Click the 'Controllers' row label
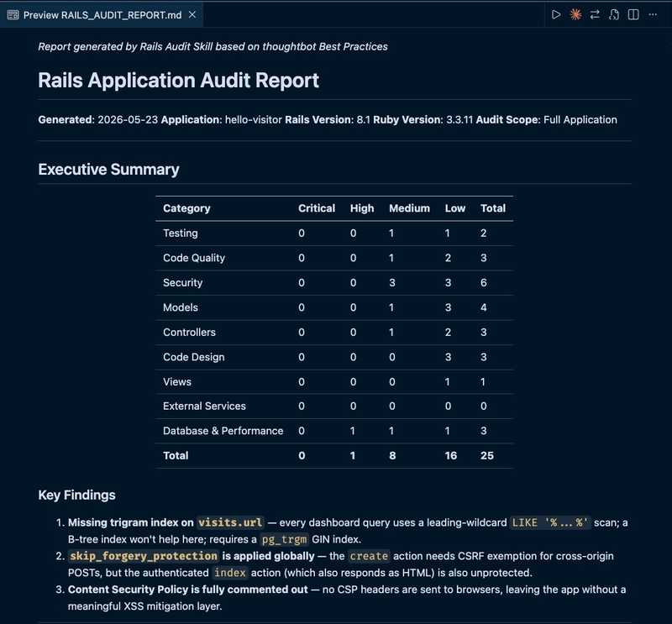This screenshot has width=672, height=624. pos(189,332)
